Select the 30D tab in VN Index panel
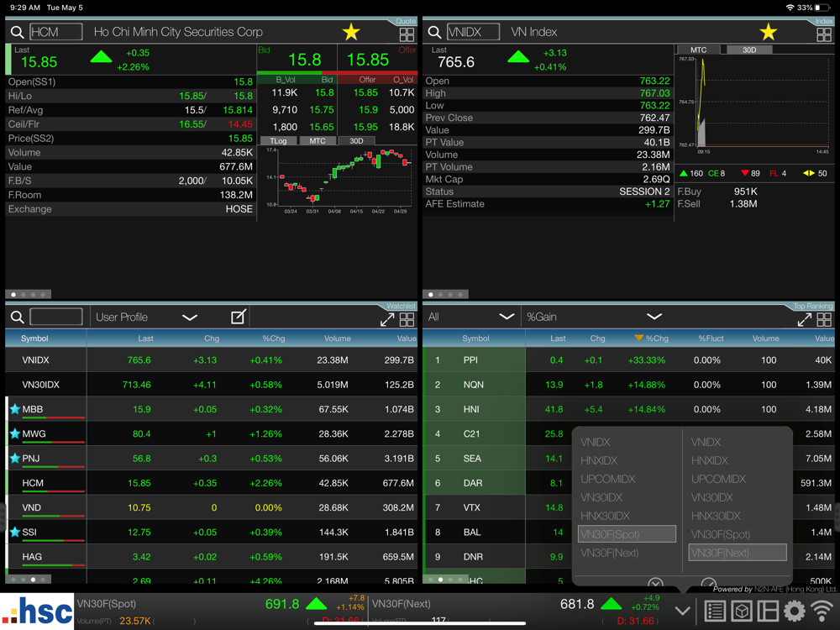The image size is (840, 630). 749,50
